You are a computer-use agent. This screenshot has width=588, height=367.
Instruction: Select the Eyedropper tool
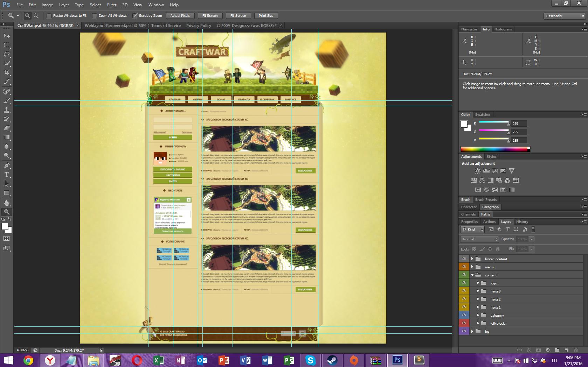coord(7,82)
